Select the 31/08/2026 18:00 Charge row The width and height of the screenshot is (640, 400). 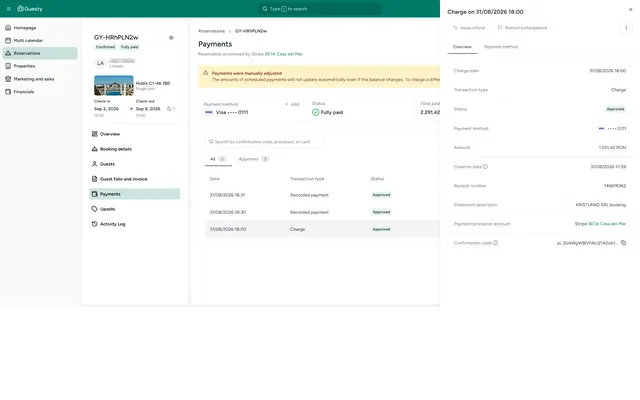[x=322, y=229]
